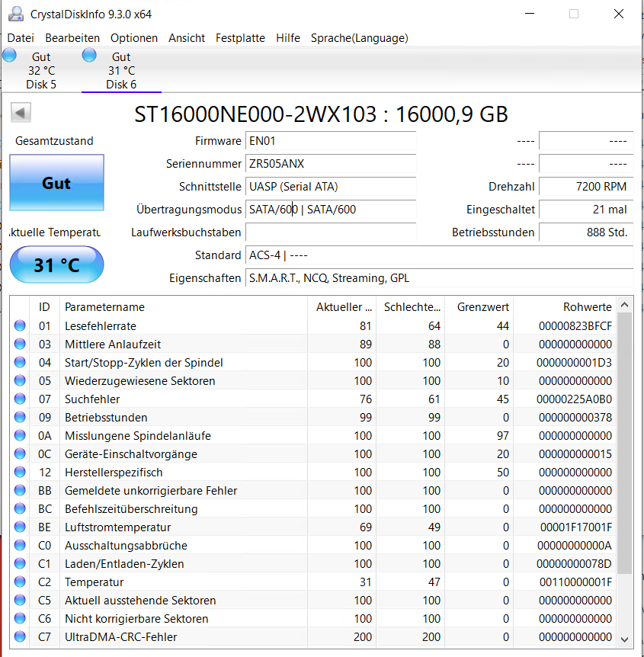
Task: Click status orb of Herstellerspezifisch row
Action: click(x=20, y=472)
